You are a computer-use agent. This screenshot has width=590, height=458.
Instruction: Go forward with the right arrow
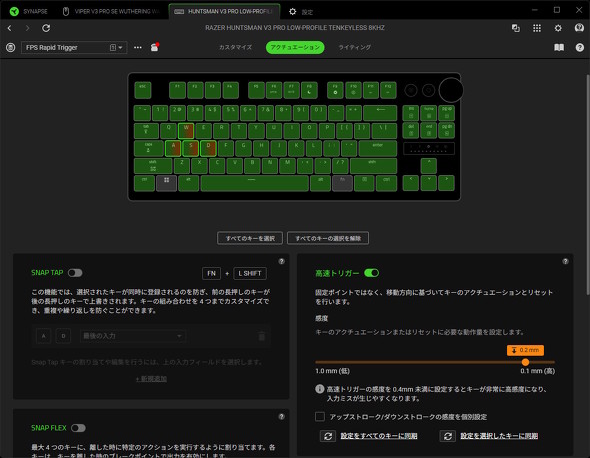[x=27, y=28]
